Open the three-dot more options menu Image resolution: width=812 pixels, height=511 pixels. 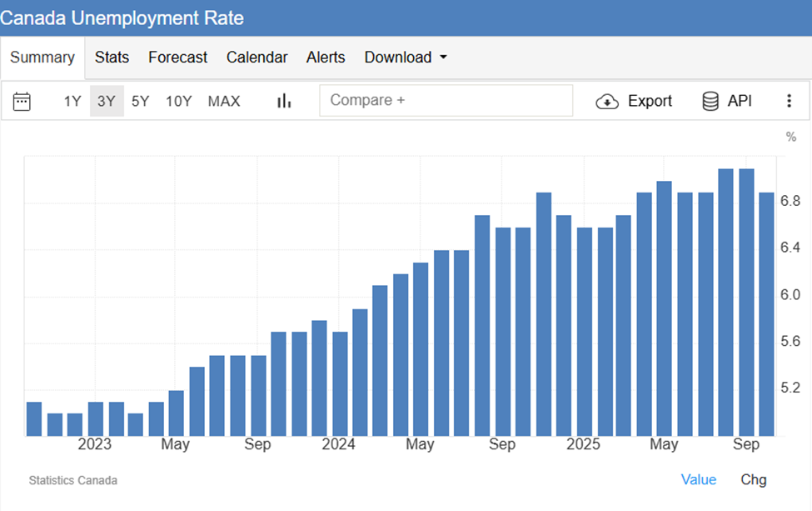click(x=789, y=101)
